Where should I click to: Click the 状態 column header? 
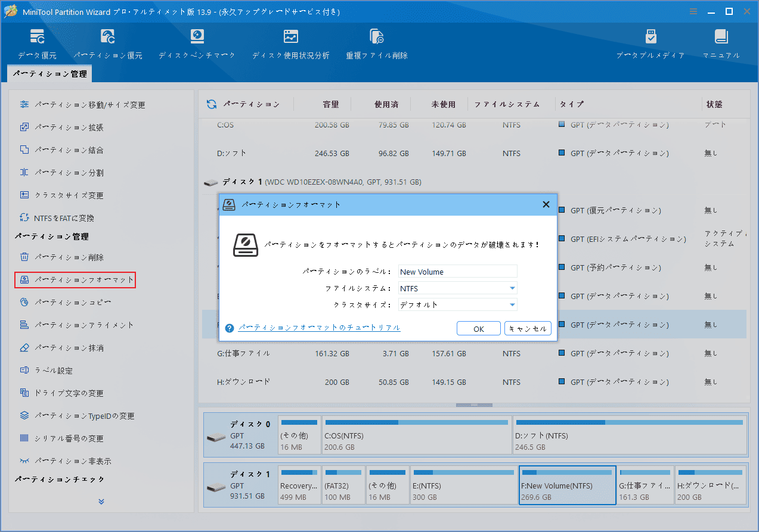(x=714, y=104)
